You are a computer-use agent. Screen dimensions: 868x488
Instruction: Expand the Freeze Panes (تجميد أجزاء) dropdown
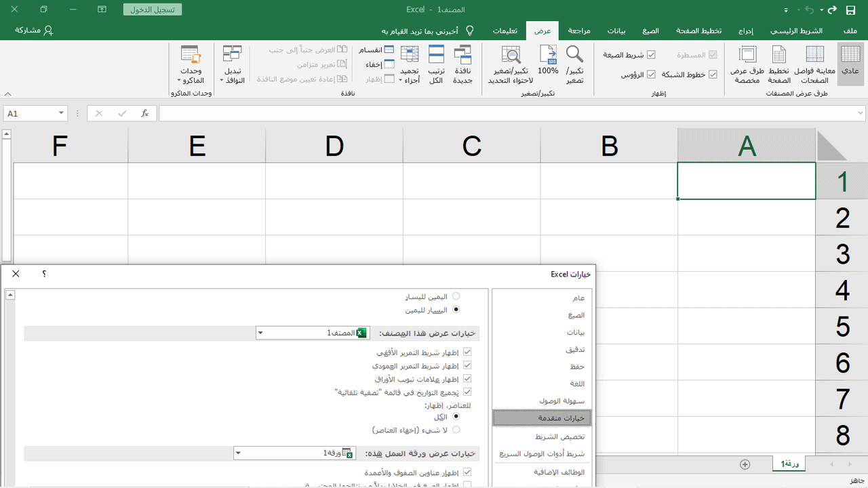409,64
